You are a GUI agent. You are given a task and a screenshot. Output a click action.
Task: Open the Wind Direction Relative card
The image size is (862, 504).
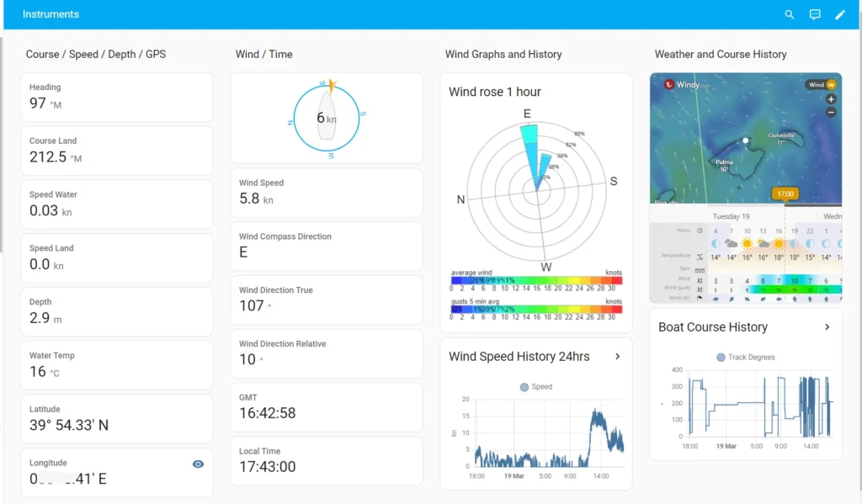tap(327, 353)
